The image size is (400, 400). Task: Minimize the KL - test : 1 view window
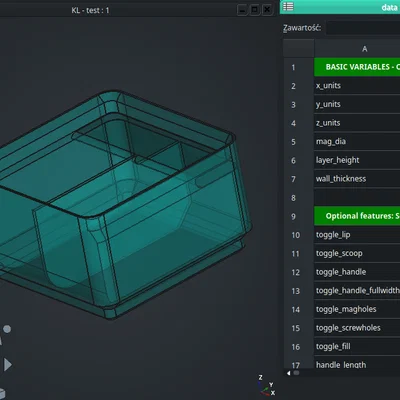pos(242,10)
